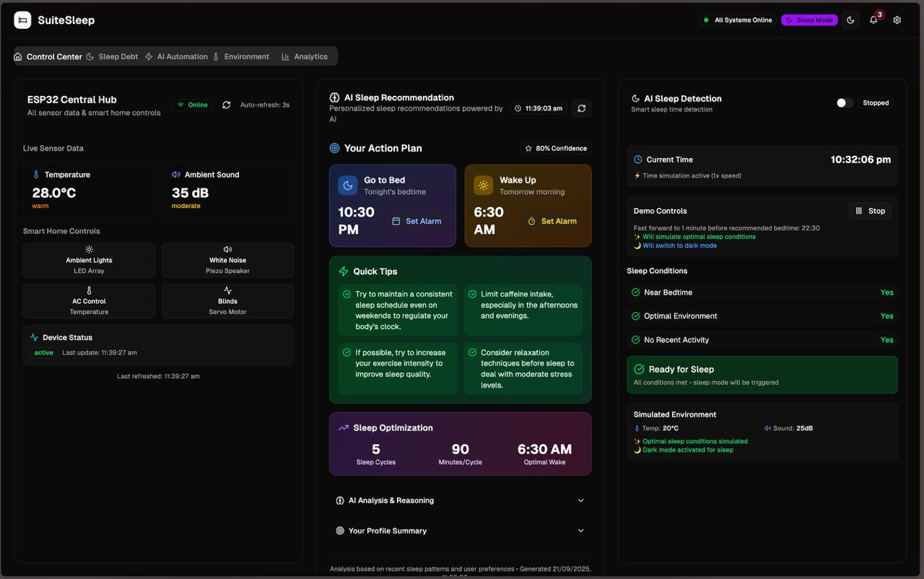Click the Ambient Sound speaker icon
Image resolution: width=924 pixels, height=579 pixels.
coord(176,175)
